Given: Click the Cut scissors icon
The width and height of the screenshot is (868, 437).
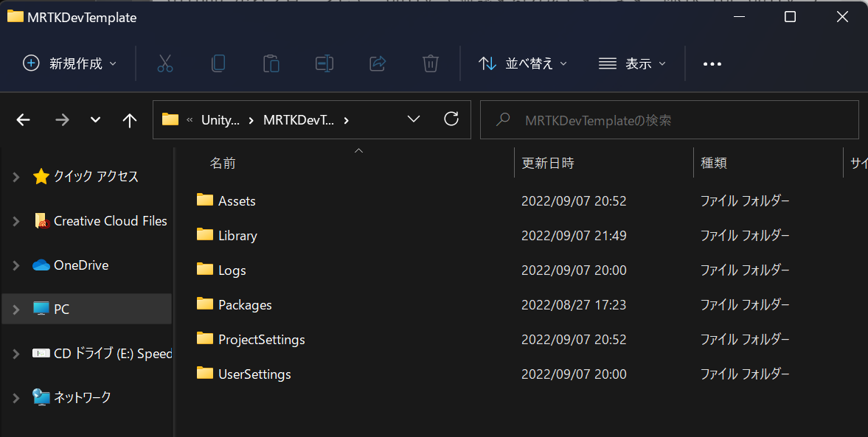Looking at the screenshot, I should 165,63.
